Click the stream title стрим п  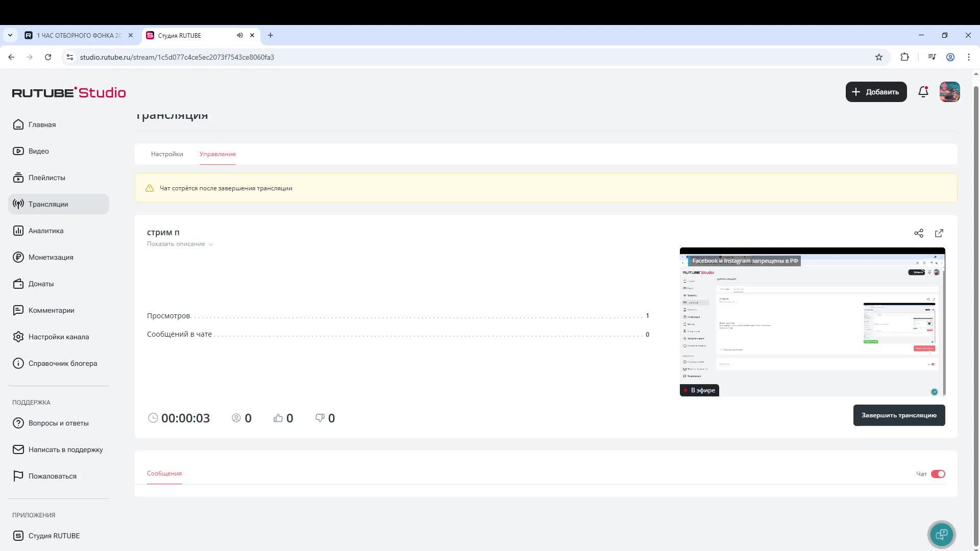point(163,233)
